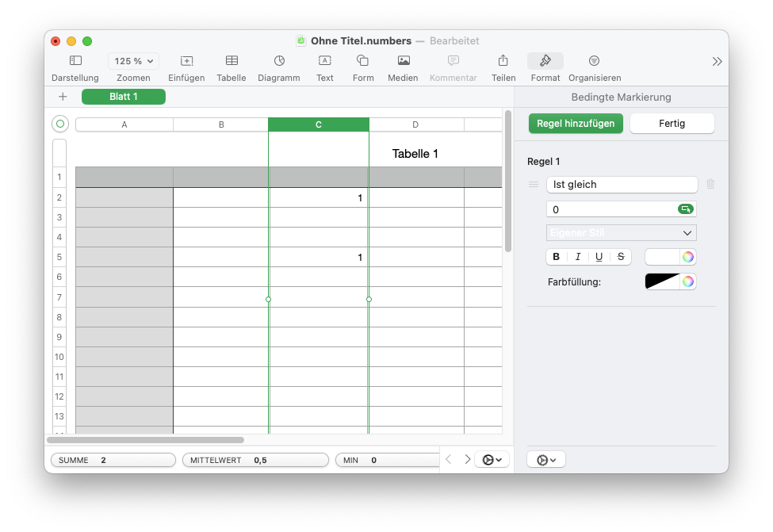773x532 pixels.
Task: Open status bar function settings menu
Action: point(492,460)
